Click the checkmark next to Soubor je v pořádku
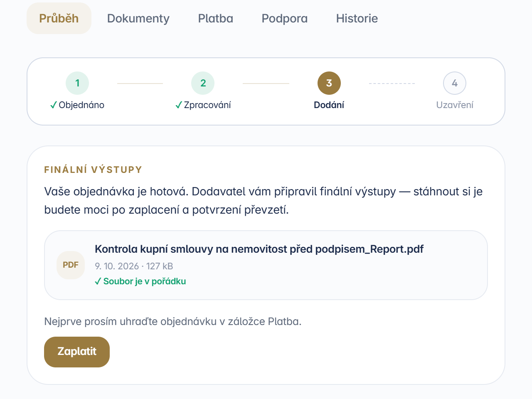The image size is (532, 399). (98, 281)
